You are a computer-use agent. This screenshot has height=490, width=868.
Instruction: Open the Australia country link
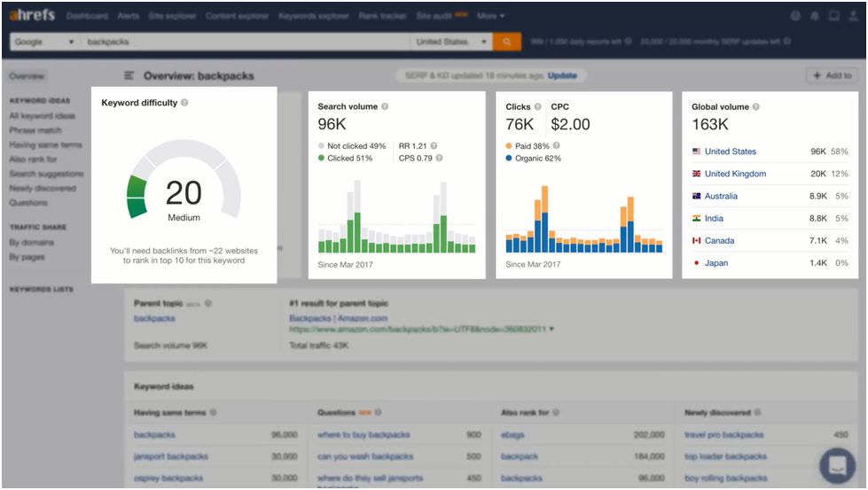pyautogui.click(x=721, y=196)
